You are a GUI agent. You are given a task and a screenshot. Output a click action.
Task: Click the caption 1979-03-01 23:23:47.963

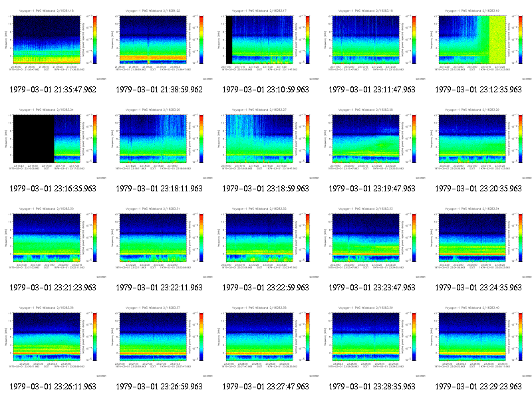coord(372,288)
